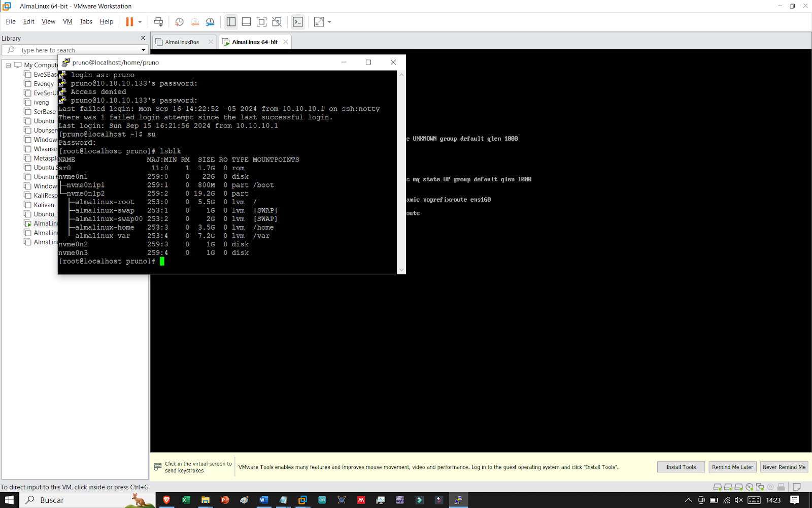This screenshot has width=812, height=508.
Task: Open the File menu
Action: pos(11,21)
